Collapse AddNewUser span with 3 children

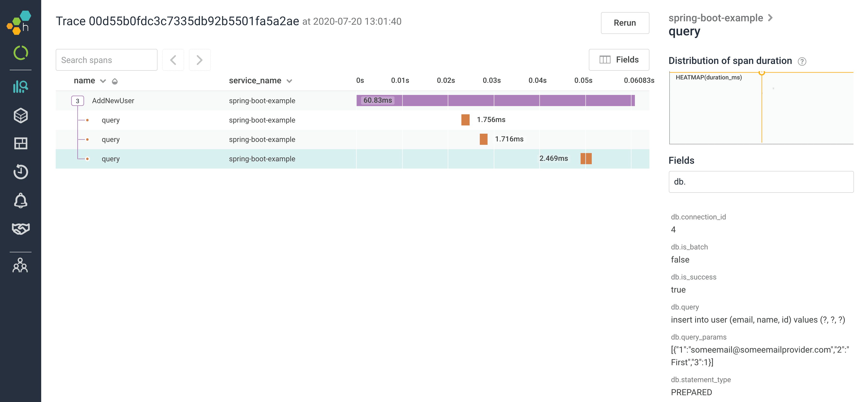(x=78, y=101)
